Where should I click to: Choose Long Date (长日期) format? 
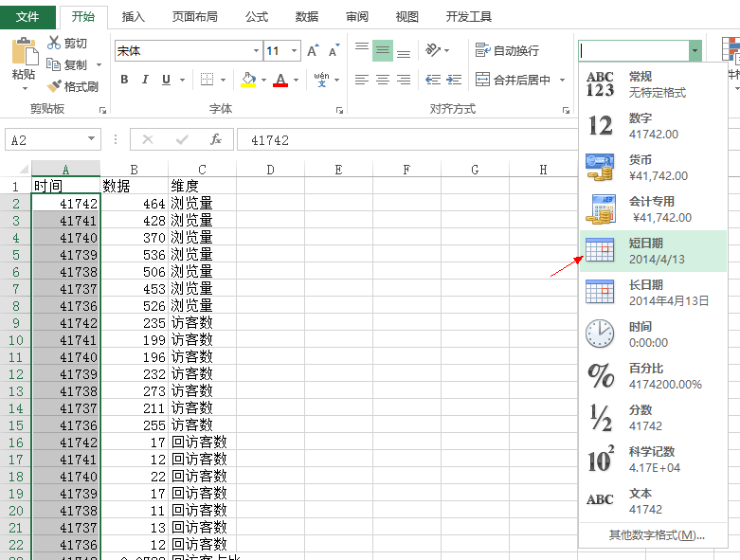(x=653, y=293)
